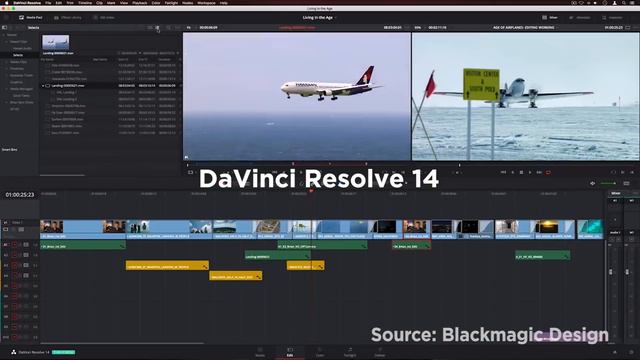Open the Fairlight menu
This screenshot has height=360, width=640.
171,2
